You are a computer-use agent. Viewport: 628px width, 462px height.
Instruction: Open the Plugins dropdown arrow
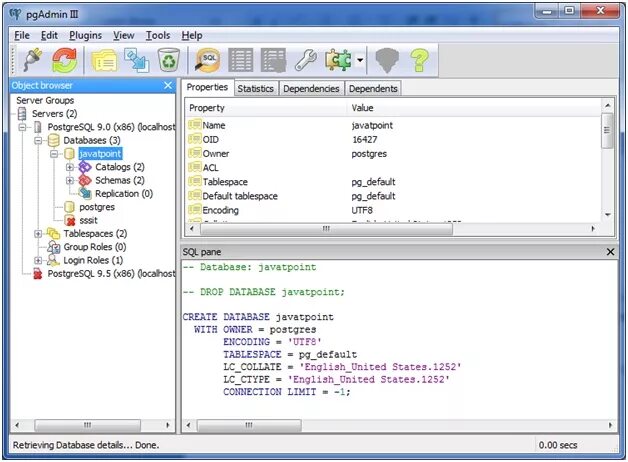360,60
